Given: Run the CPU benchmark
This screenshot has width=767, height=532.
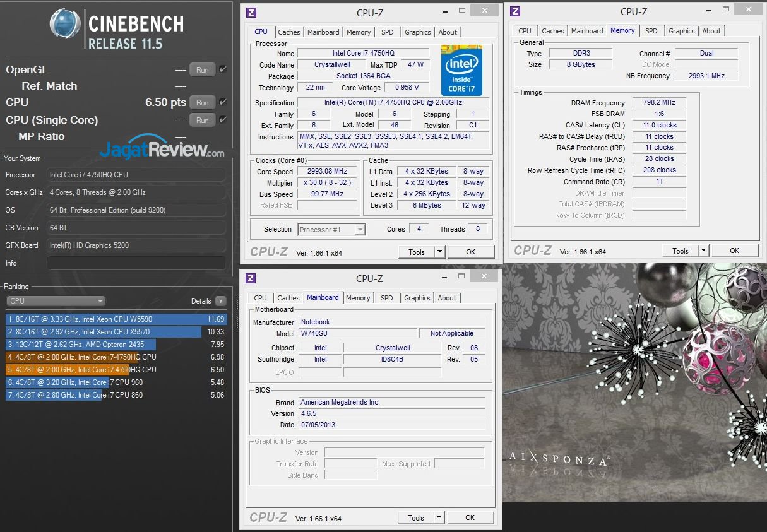Looking at the screenshot, I should tap(202, 102).
